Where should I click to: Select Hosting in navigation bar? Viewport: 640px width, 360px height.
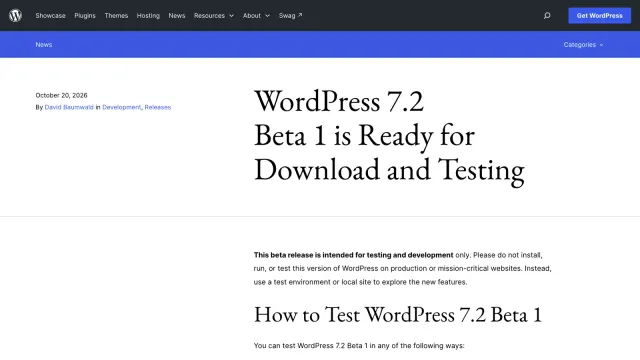[x=148, y=16]
